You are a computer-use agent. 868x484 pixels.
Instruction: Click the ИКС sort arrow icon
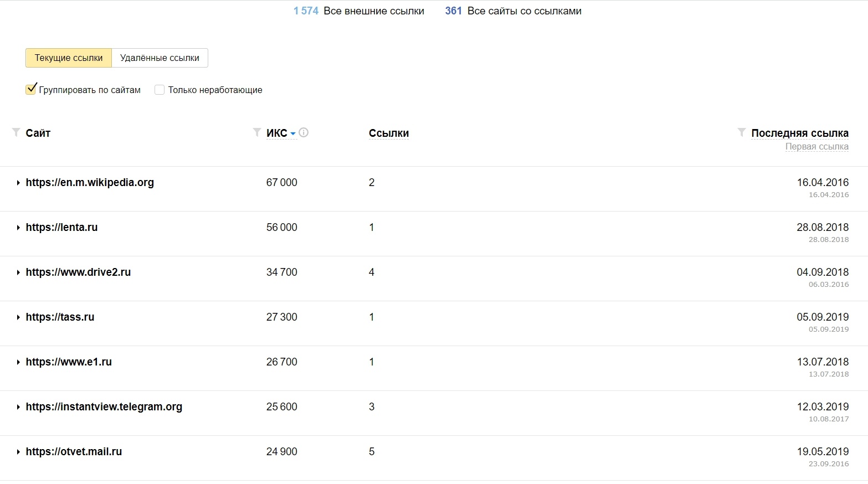(293, 133)
